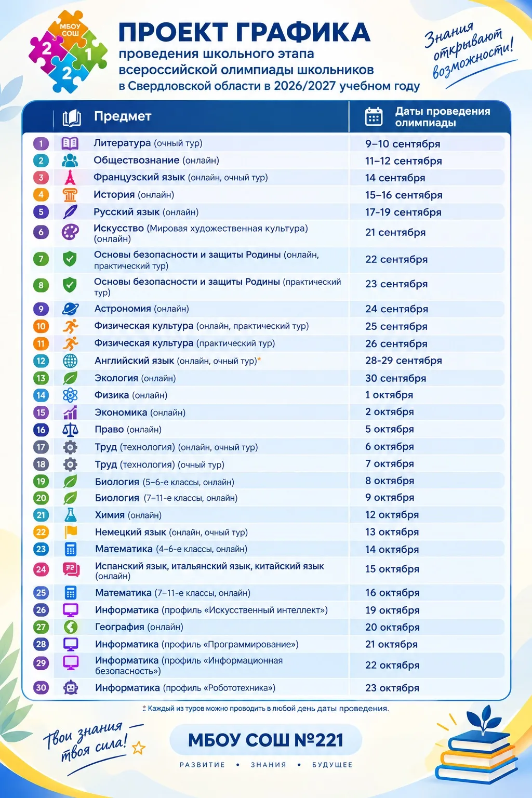Screen dimensions: 532x798
Task: Click the feather quill icon for Русский язык
Action: (70, 212)
